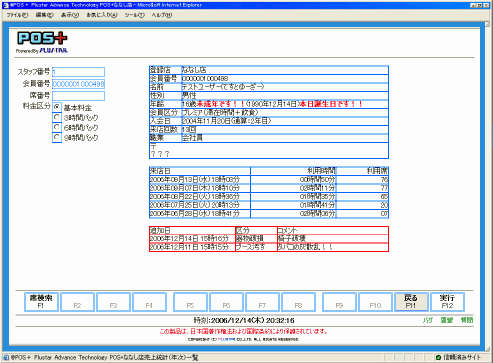The height and width of the screenshot is (363, 493).
Task: Click the F10 function button
Action: 375,302
